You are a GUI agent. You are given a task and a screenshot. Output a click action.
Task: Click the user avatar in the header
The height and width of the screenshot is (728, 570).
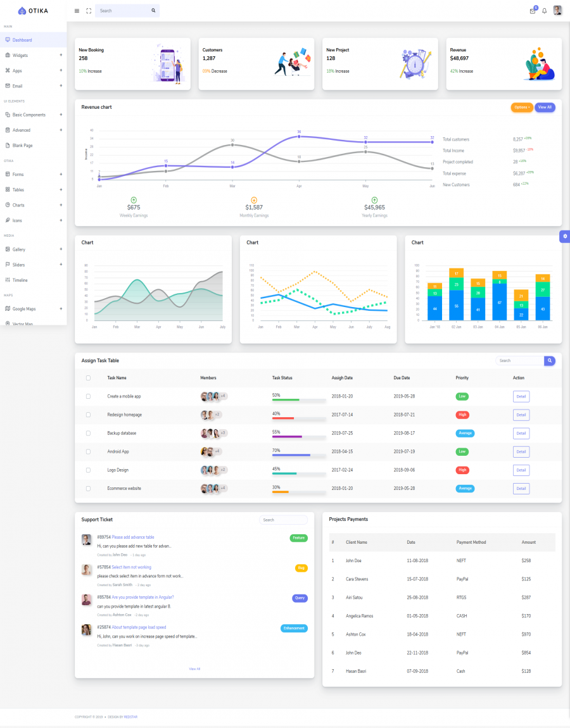pyautogui.click(x=557, y=10)
